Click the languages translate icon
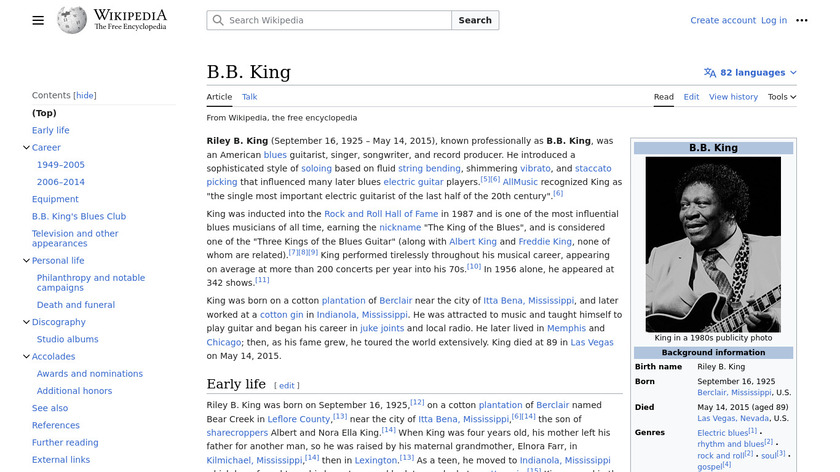This screenshot has width=840, height=472. click(x=710, y=72)
